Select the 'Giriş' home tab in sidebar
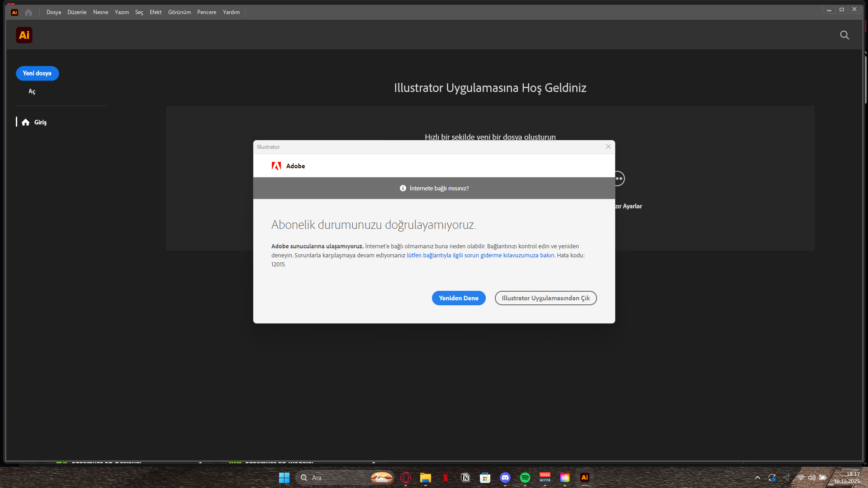The height and width of the screenshot is (488, 868). (x=34, y=122)
